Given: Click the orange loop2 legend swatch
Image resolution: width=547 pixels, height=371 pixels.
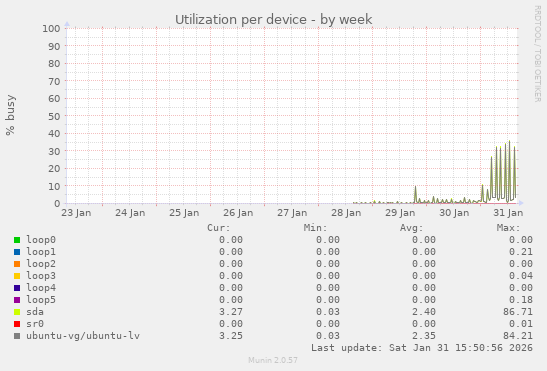Looking at the screenshot, I should 17,264.
